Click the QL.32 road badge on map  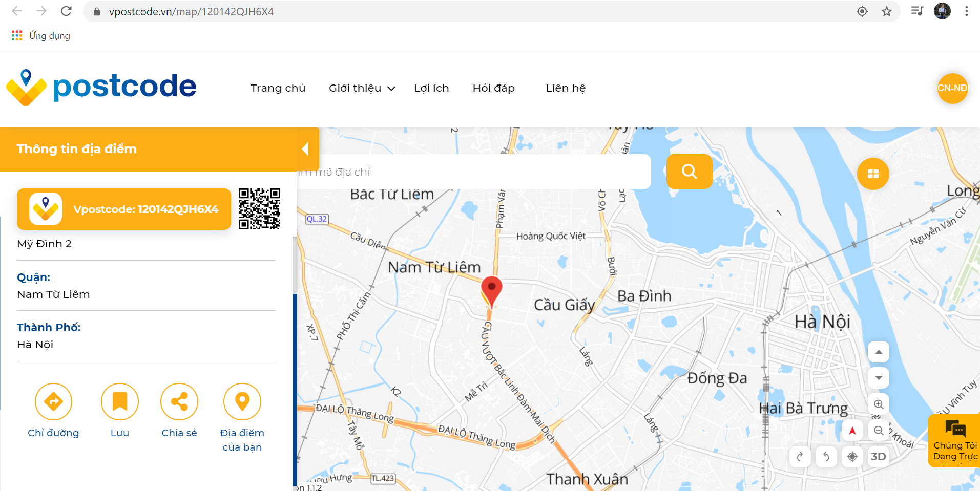pos(317,219)
